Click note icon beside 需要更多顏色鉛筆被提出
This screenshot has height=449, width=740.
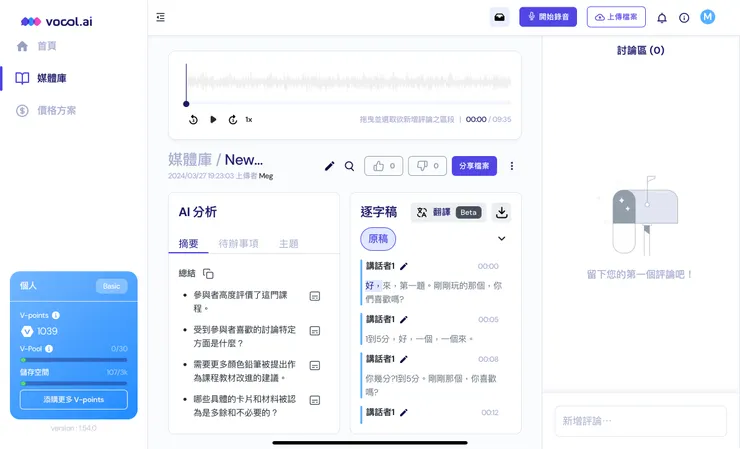315,365
